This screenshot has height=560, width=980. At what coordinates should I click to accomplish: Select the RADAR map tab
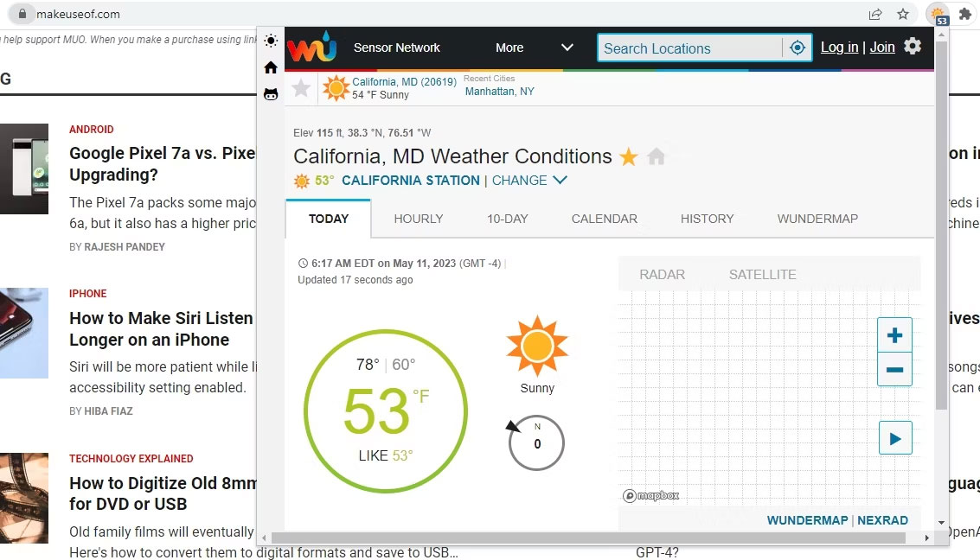point(662,275)
